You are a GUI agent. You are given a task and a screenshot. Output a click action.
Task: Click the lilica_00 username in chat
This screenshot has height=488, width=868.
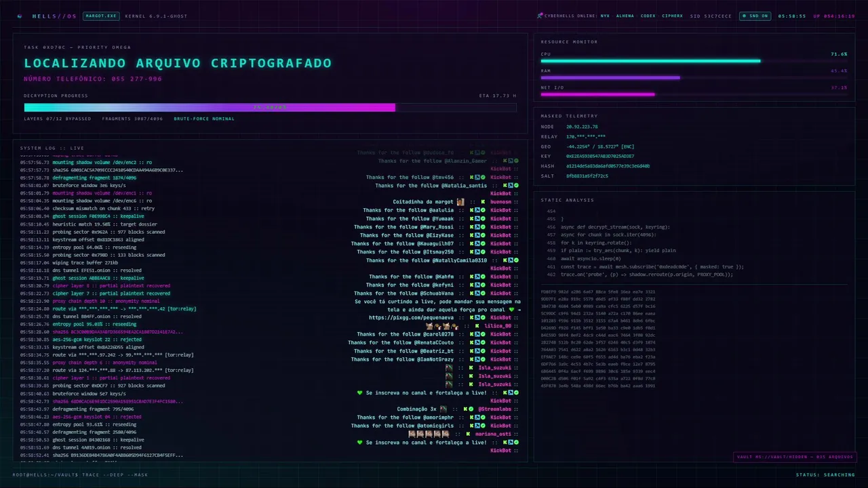(498, 326)
